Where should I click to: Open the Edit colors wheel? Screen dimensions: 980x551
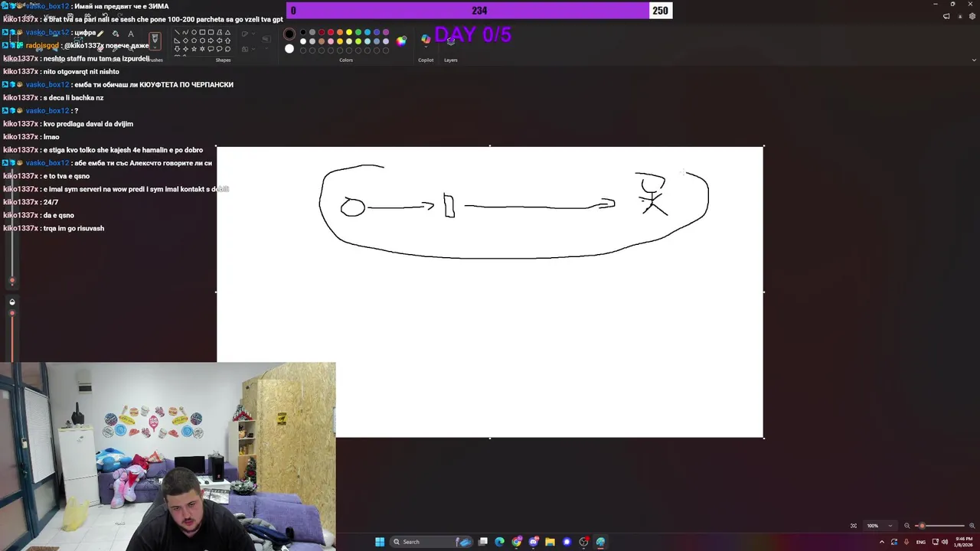(x=401, y=41)
